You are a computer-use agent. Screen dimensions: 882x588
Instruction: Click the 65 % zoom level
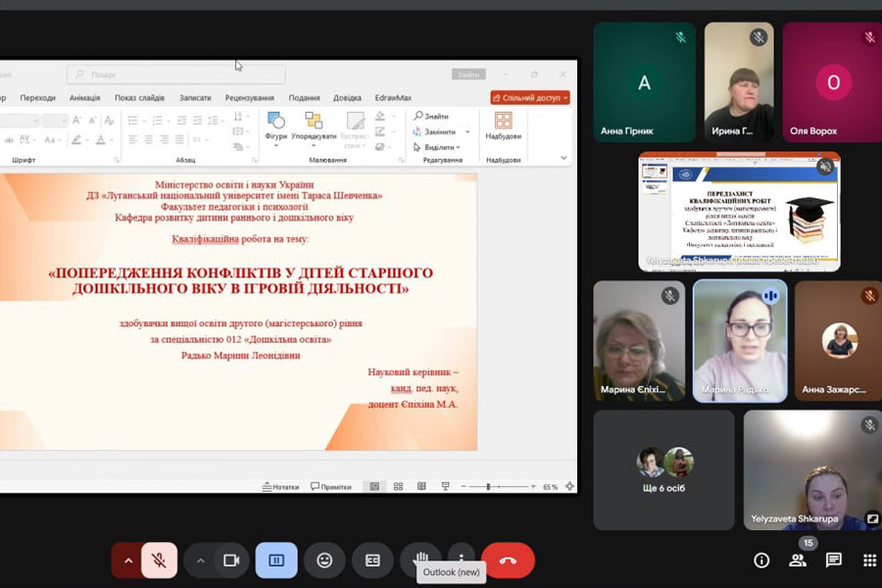pyautogui.click(x=550, y=487)
